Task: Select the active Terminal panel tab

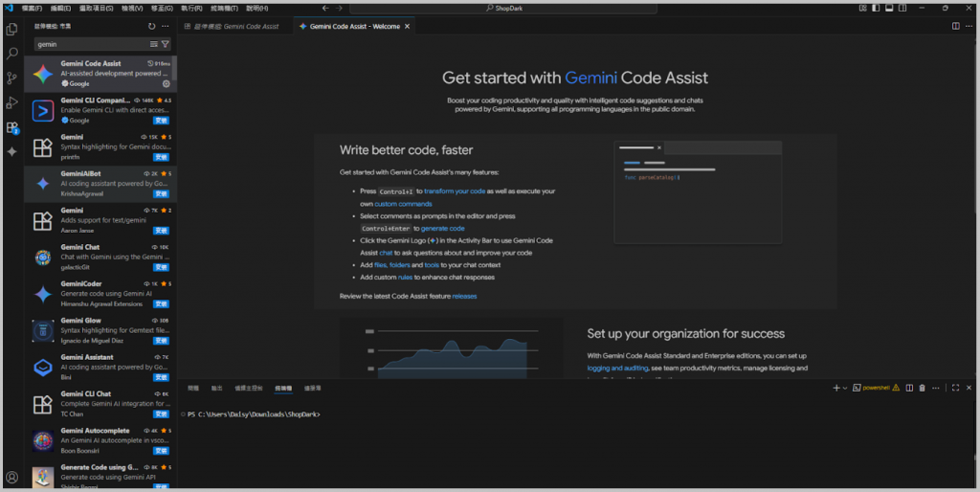Action: pyautogui.click(x=283, y=389)
